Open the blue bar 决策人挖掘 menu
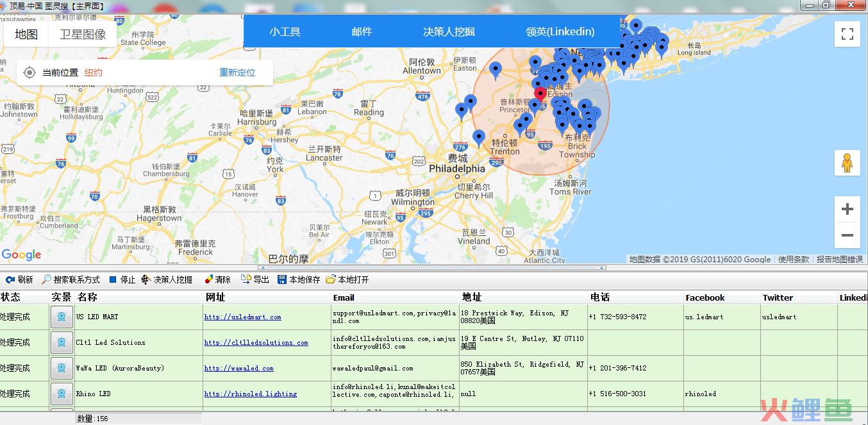 (449, 31)
